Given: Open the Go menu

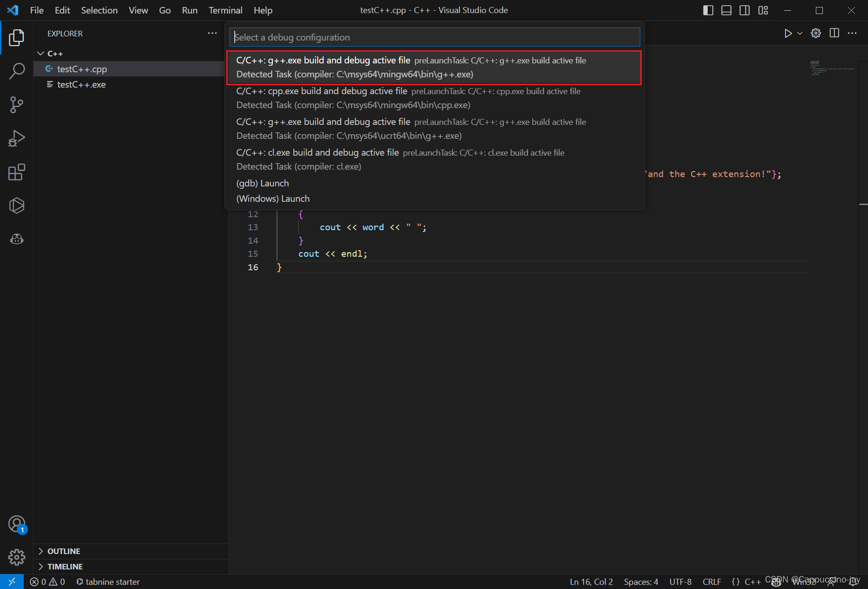Looking at the screenshot, I should 165,10.
